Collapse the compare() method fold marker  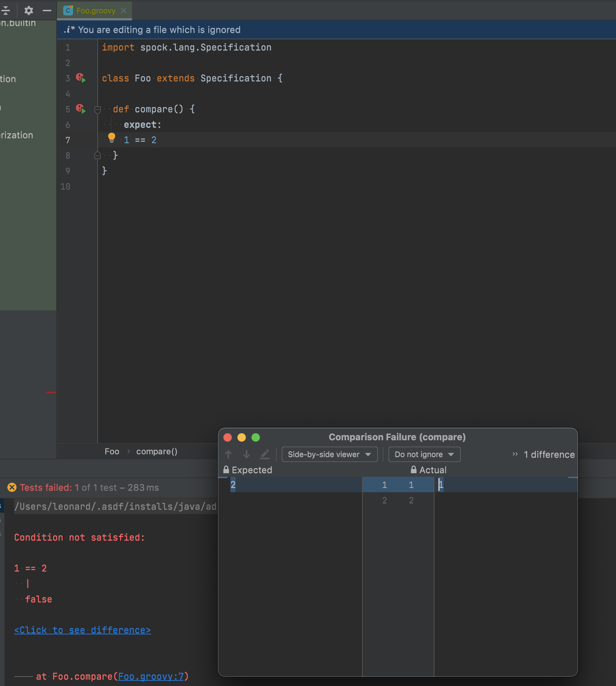pyautogui.click(x=97, y=110)
